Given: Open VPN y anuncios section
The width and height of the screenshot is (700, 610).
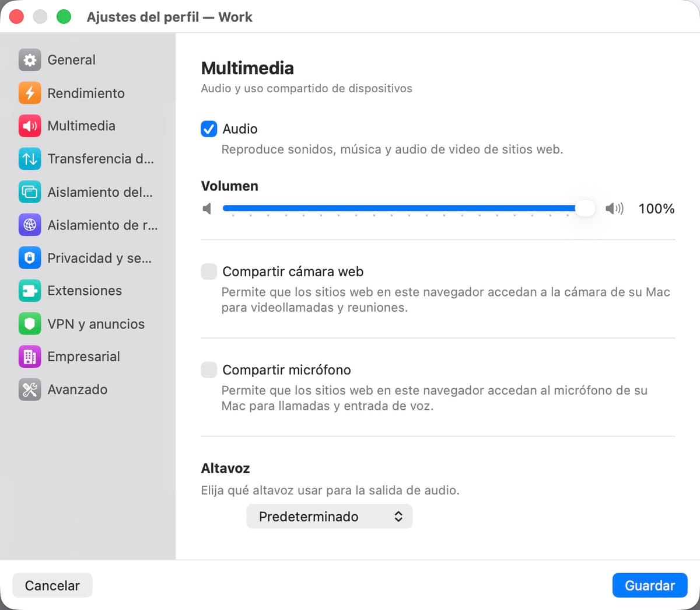Looking at the screenshot, I should (89, 323).
